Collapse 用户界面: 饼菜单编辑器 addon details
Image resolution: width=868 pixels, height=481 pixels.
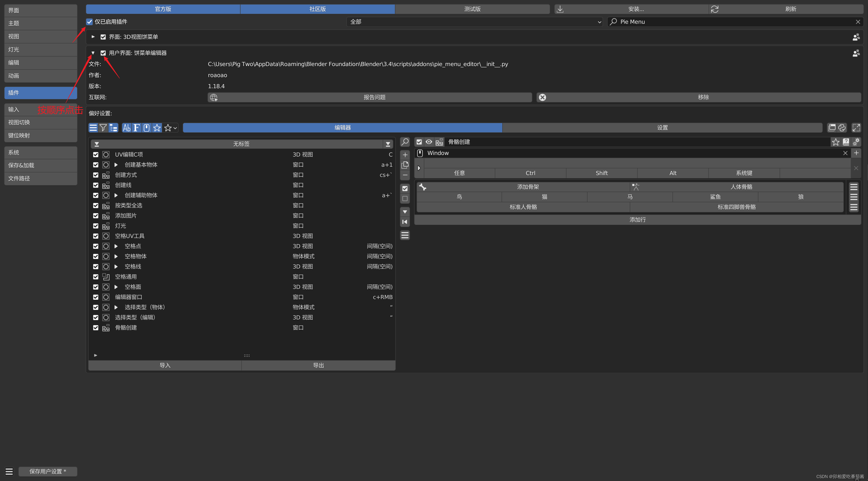point(93,53)
